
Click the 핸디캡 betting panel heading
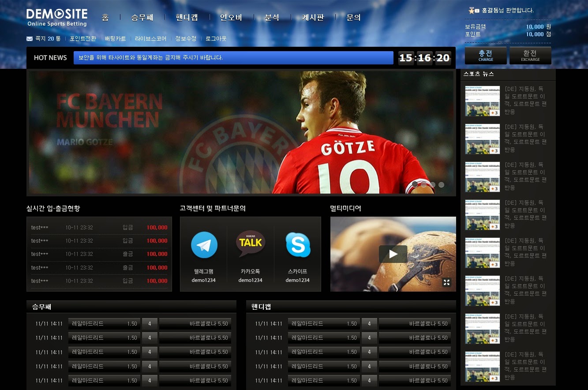click(x=261, y=307)
